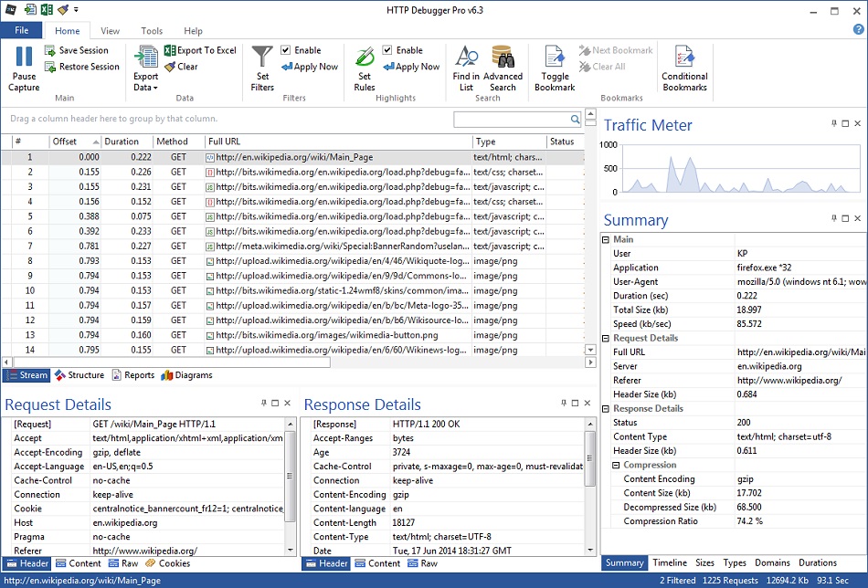Open the Timeline tab in Summary
868x588 pixels.
669,562
